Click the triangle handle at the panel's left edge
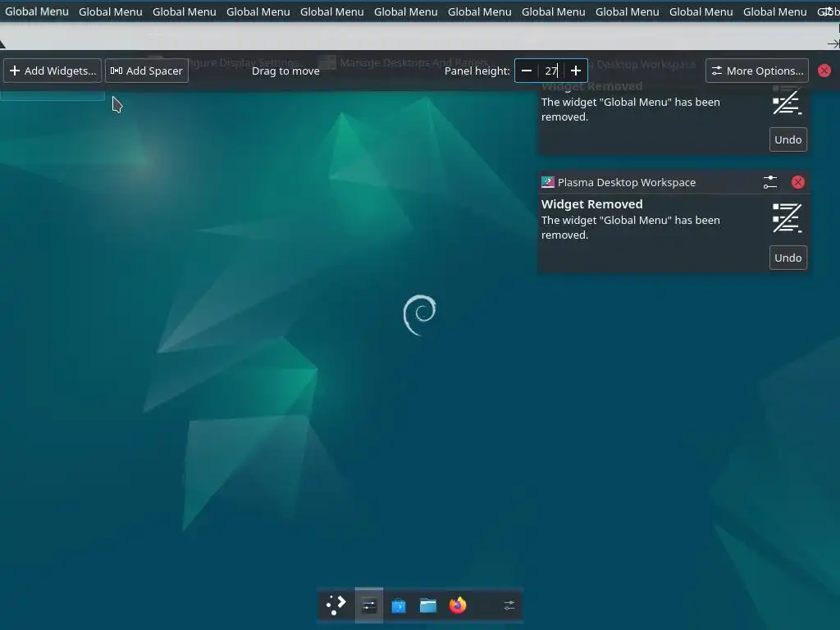The height and width of the screenshot is (630, 840). coord(2,44)
